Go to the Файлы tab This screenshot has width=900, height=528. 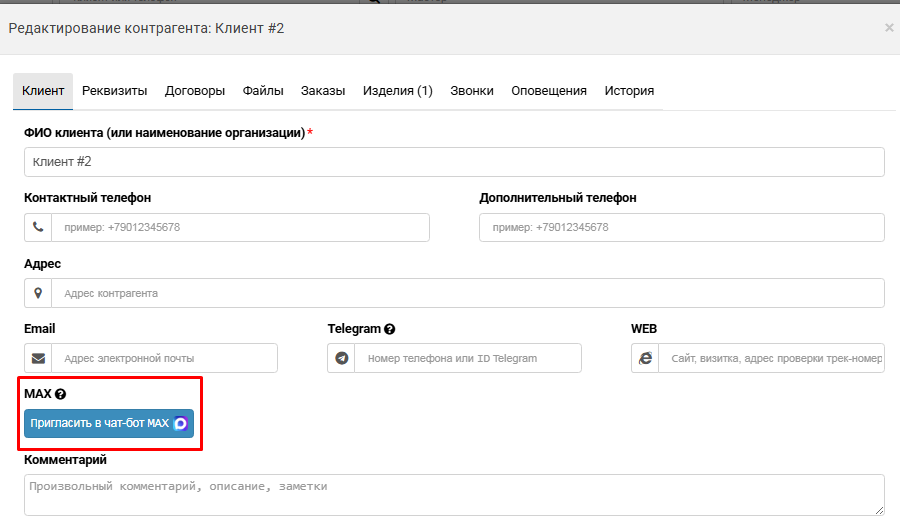[263, 91]
